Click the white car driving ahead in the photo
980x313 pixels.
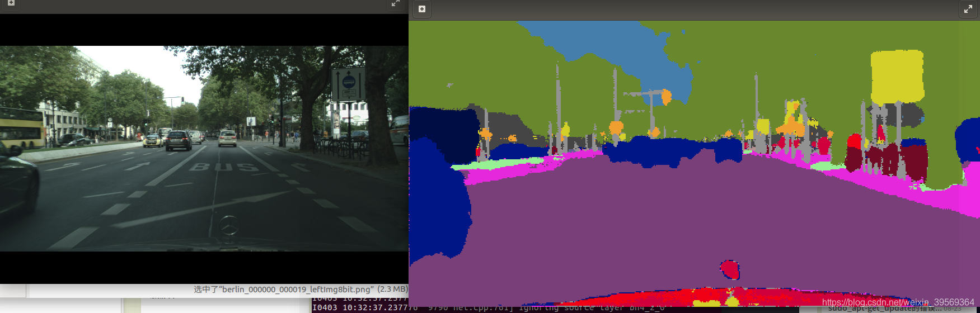tap(227, 138)
